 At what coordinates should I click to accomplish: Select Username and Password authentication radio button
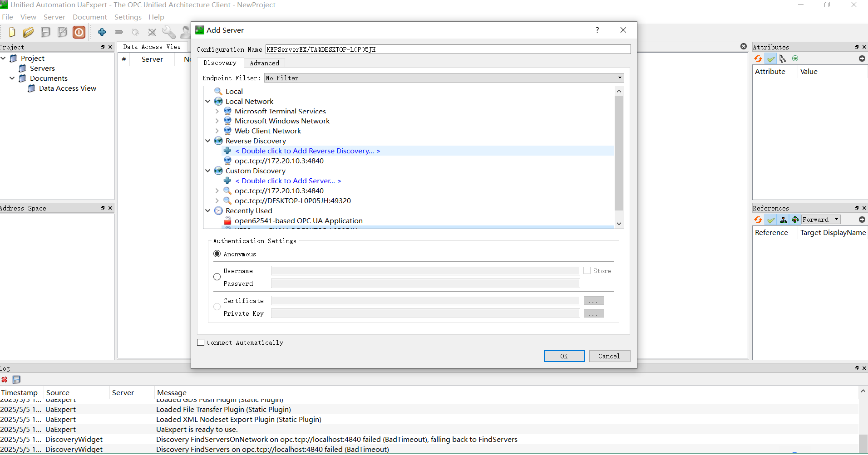pos(217,277)
